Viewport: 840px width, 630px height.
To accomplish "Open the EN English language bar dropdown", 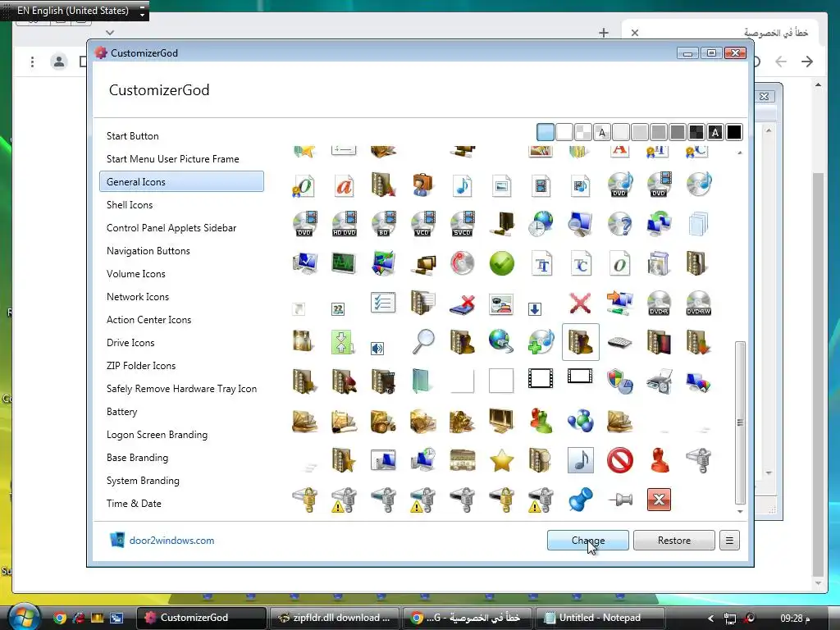I will [x=142, y=11].
